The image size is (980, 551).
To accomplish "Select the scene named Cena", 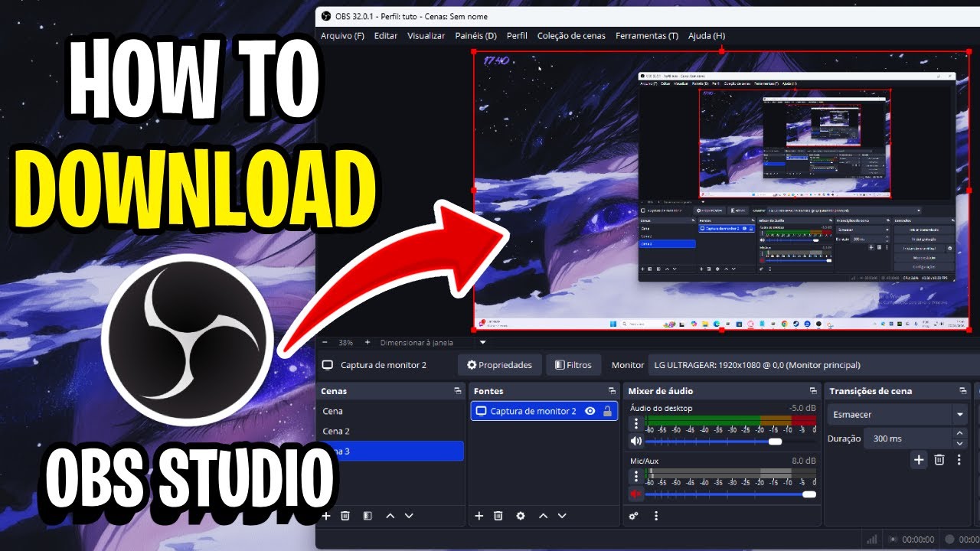I will (390, 411).
